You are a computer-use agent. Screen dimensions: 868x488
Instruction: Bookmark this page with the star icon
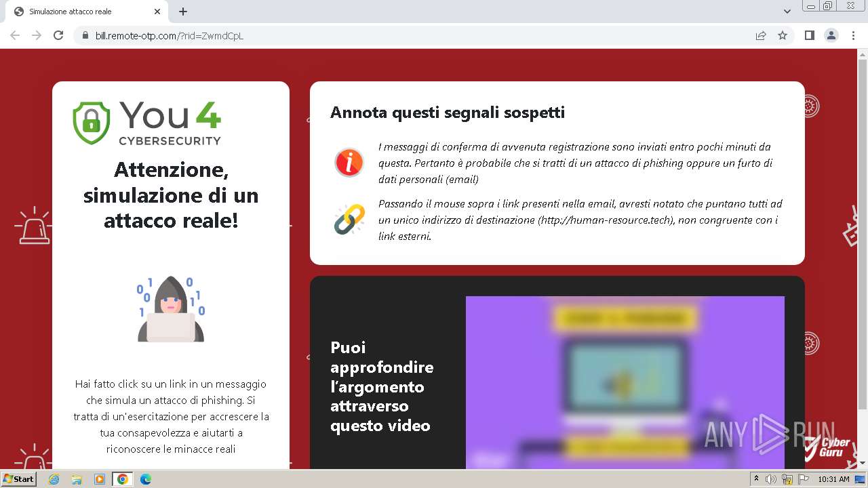(783, 36)
